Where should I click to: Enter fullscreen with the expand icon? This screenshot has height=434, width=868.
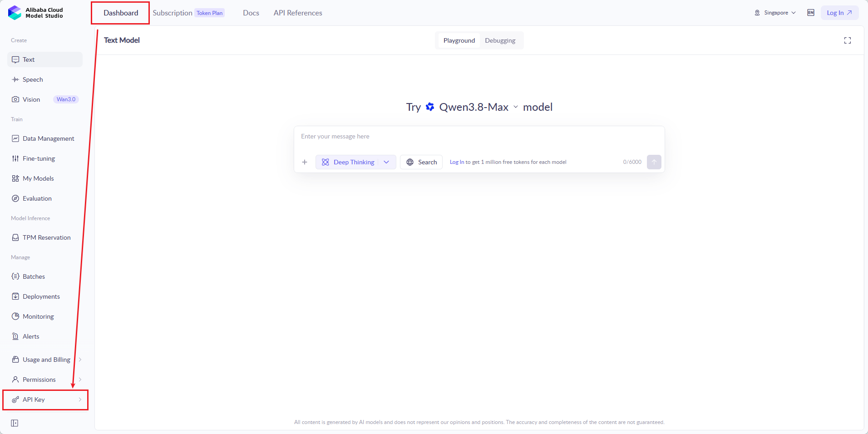848,40
